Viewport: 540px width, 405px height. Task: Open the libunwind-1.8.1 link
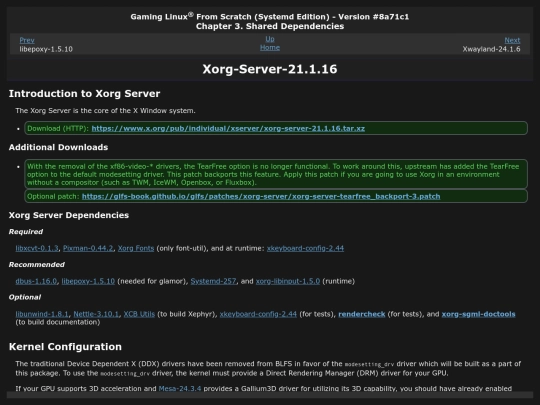click(x=42, y=314)
